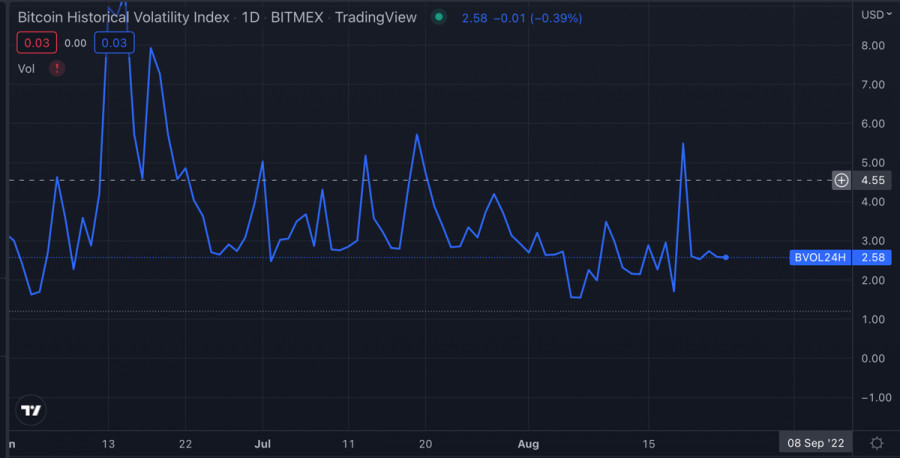Click the Vol indicator label

tap(26, 68)
